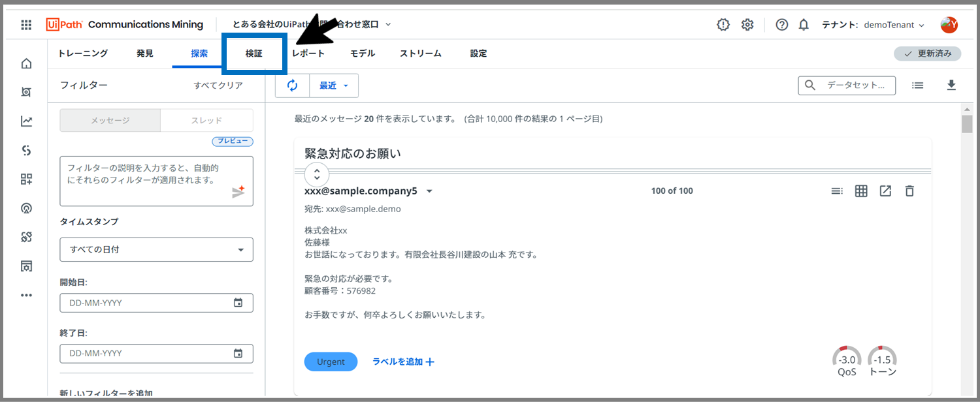Viewport: 980px width, 402px height.
Task: Expand the demoTenant tenant dropdown
Action: [x=893, y=25]
